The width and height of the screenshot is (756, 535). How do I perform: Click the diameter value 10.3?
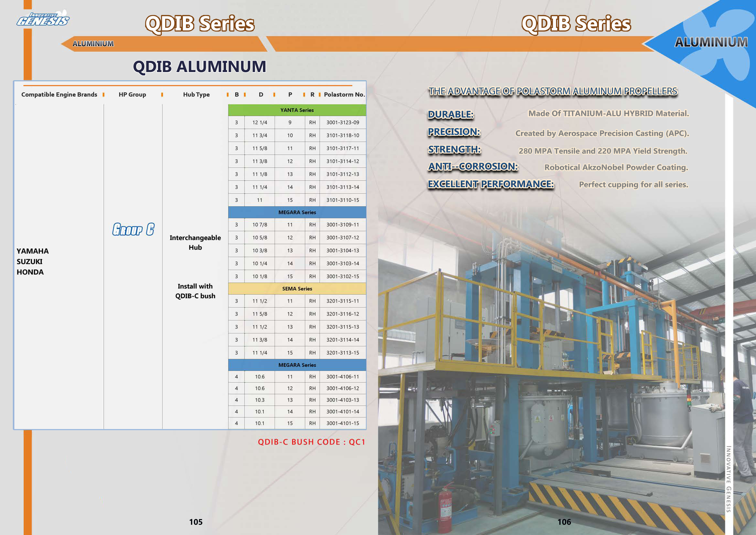260,400
